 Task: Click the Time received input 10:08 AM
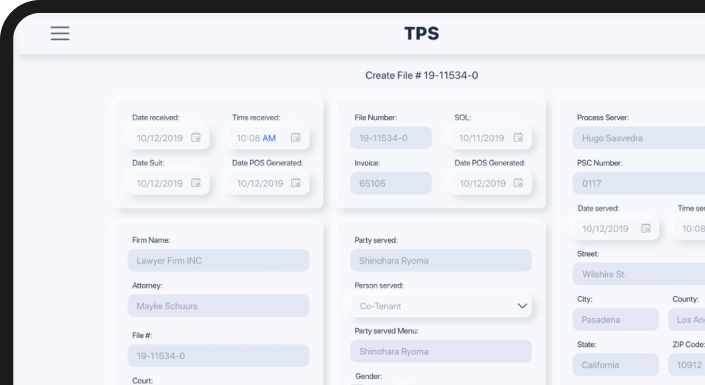tap(268, 138)
